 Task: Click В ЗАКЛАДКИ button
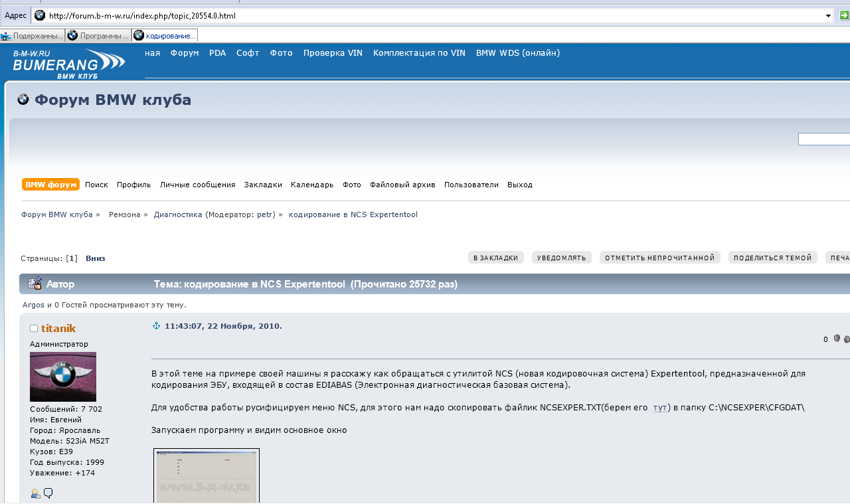pos(496,258)
